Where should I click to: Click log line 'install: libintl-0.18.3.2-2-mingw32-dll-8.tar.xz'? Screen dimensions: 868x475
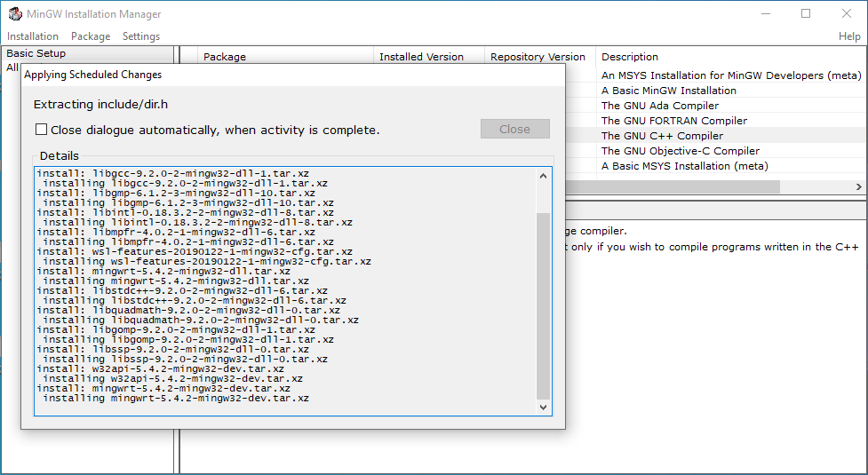point(186,212)
